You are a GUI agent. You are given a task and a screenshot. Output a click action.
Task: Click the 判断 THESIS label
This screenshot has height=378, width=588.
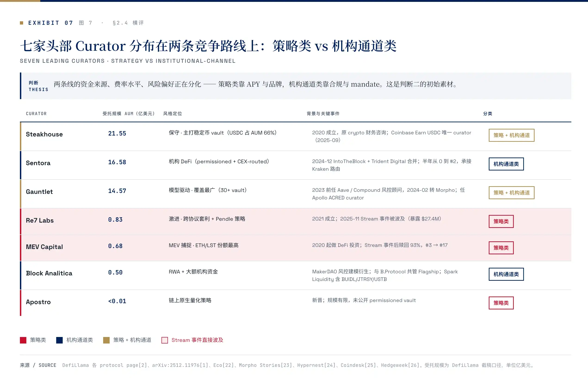(x=38, y=86)
